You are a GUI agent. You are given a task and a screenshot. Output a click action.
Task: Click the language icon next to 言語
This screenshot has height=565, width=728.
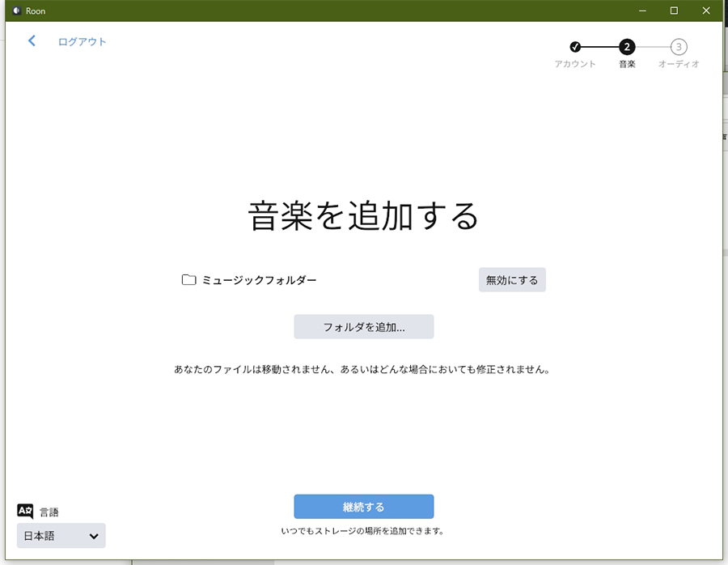pyautogui.click(x=25, y=511)
